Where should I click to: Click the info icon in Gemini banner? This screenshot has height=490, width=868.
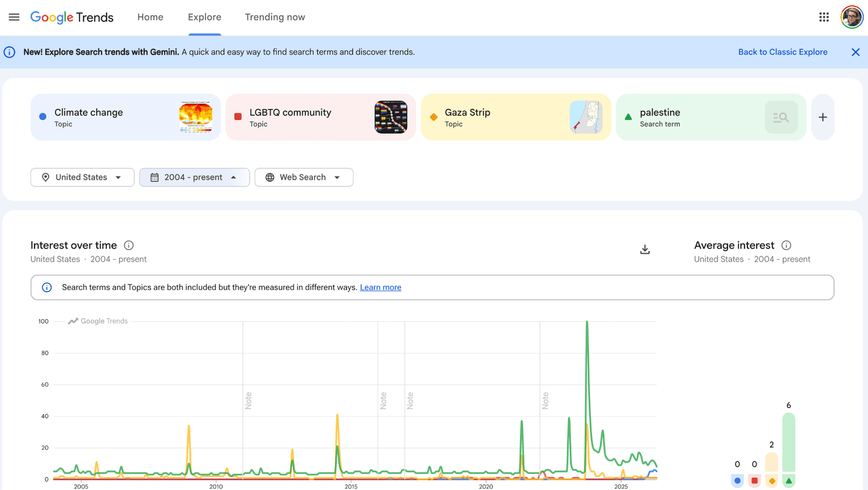pos(9,52)
